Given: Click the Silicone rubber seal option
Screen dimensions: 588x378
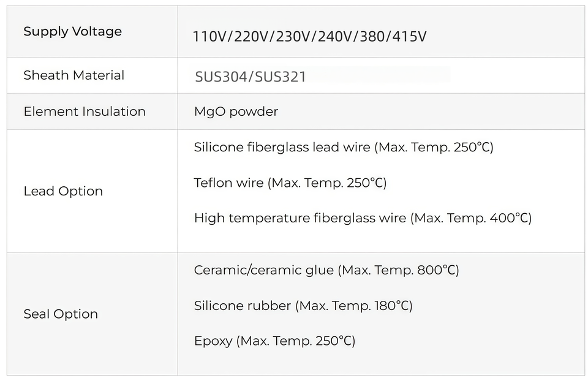Looking at the screenshot, I should (242, 305).
